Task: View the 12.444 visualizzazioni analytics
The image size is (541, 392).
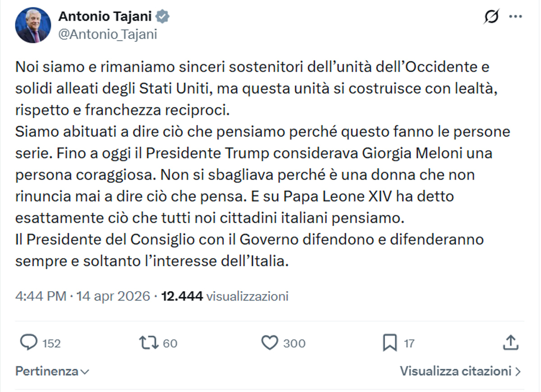Action: tap(223, 296)
